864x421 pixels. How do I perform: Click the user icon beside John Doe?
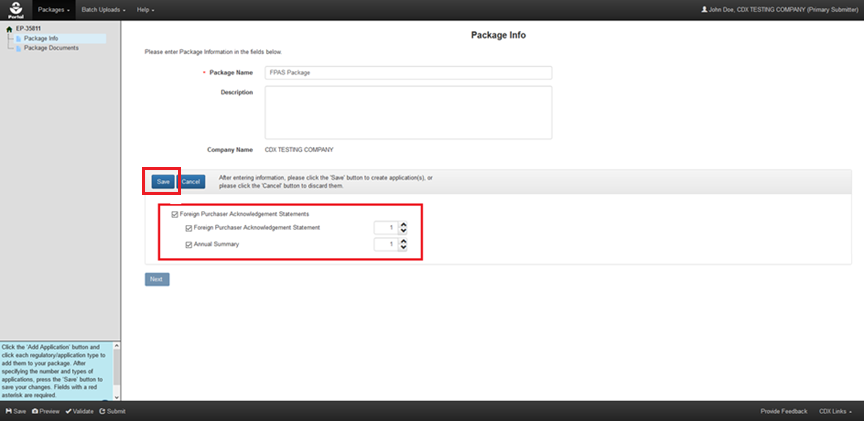[x=705, y=10]
